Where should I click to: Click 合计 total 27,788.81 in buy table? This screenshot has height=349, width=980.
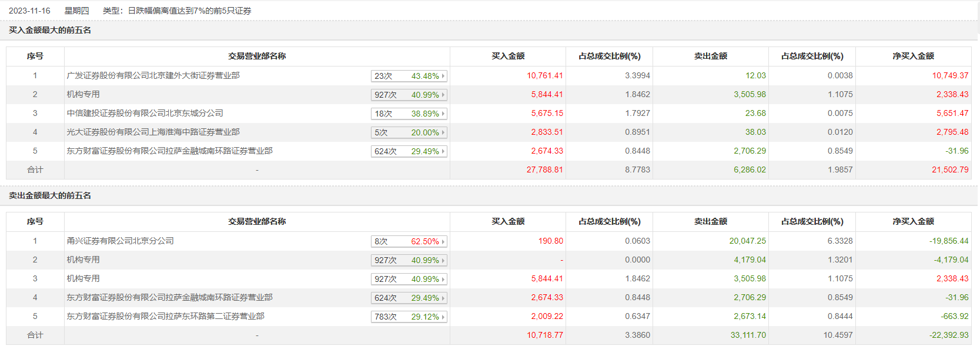[x=544, y=169]
